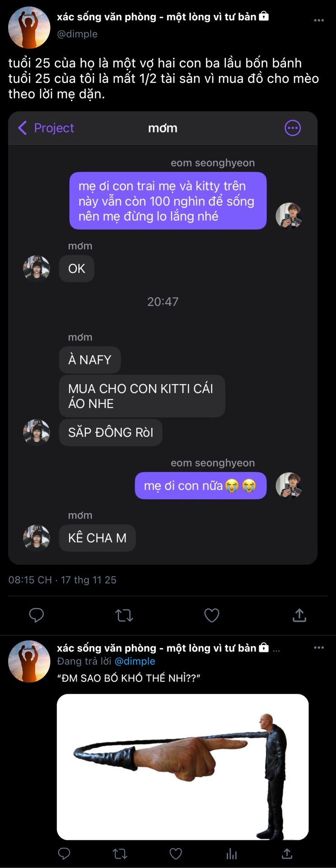The image size is (336, 868).
Task: Open the three-dot menu on the main tweet
Action: 319,20
